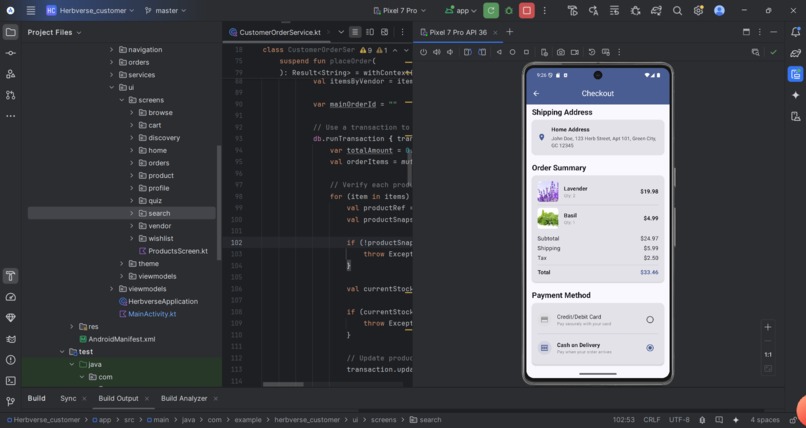Screen dimensions: 806x428
Task: Open the Logcat tool window
Action: point(10,339)
